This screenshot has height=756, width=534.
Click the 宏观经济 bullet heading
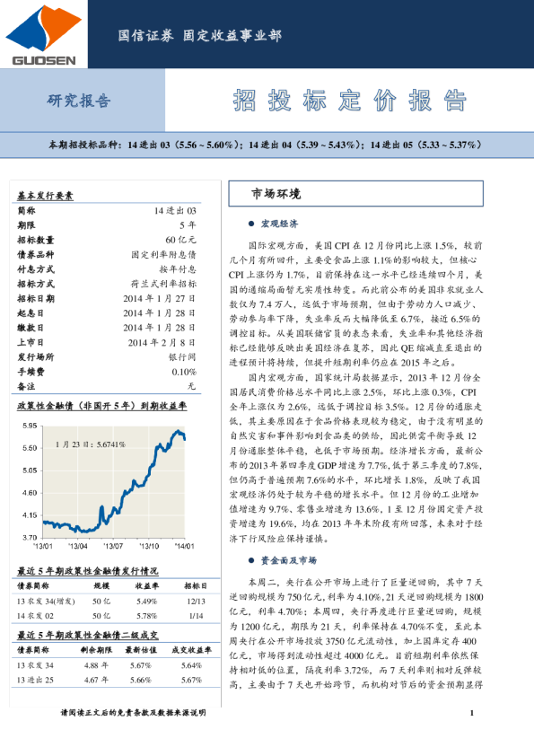279,224
